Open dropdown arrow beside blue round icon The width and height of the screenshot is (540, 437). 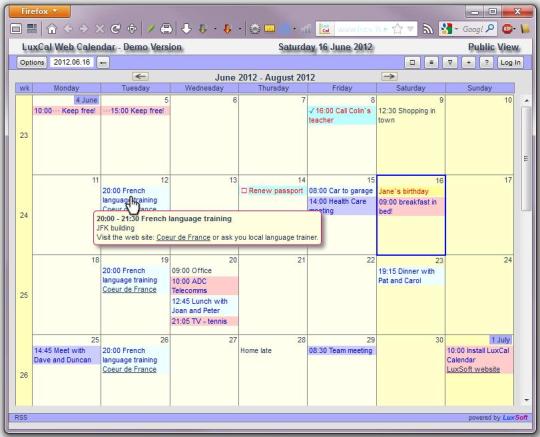(294, 29)
